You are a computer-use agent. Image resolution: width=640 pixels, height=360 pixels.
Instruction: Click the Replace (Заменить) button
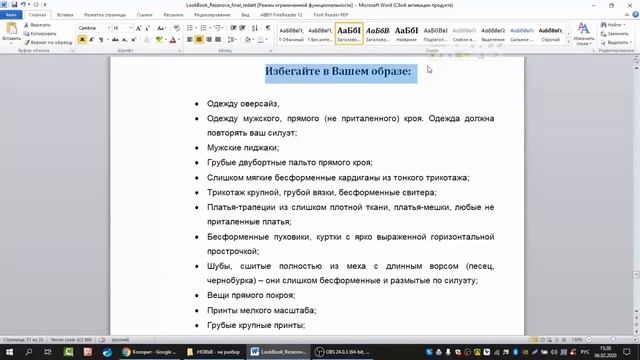pyautogui.click(x=615, y=33)
